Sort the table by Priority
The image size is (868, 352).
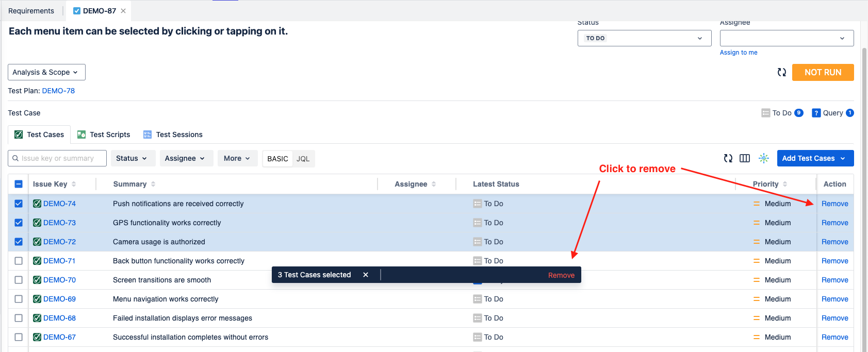pyautogui.click(x=784, y=184)
